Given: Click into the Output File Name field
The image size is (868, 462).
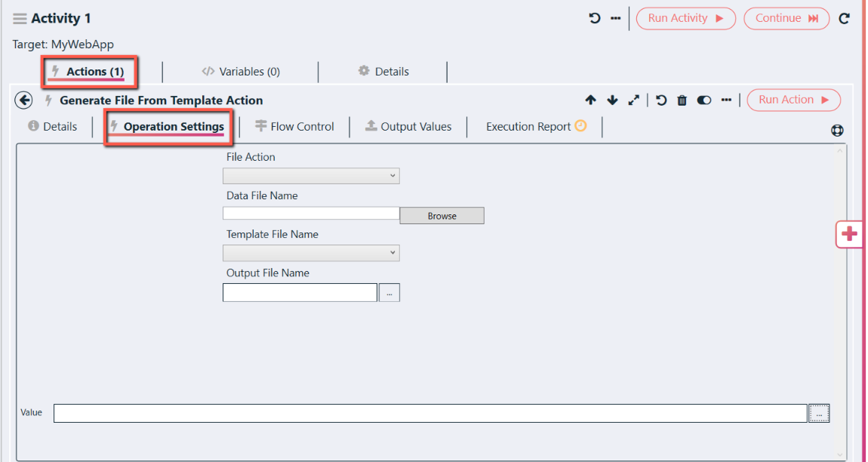Looking at the screenshot, I should pos(300,292).
